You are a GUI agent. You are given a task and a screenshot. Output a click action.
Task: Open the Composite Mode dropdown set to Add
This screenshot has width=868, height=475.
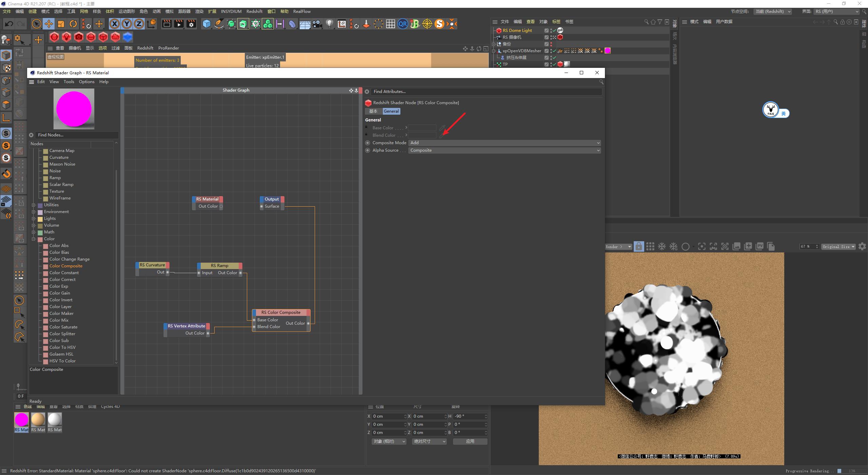point(504,142)
